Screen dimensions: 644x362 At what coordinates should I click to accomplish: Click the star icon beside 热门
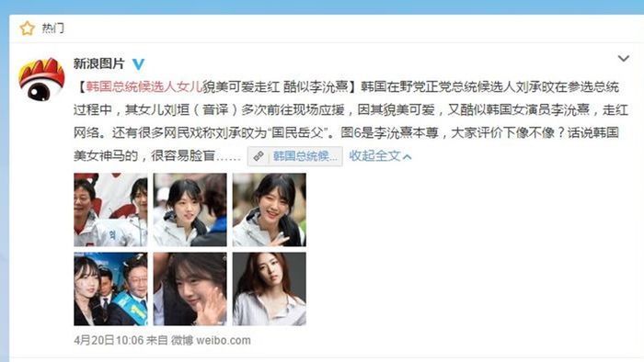click(x=27, y=28)
